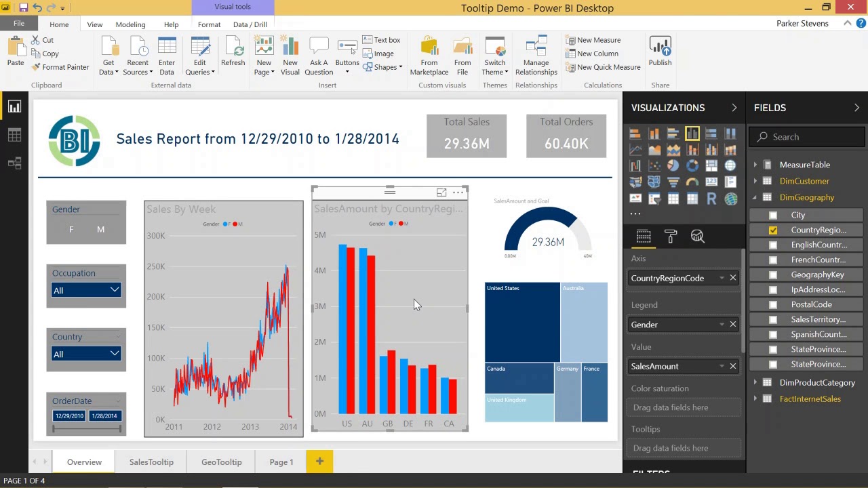Viewport: 868px width, 488px height.
Task: Check the EnglishCountr... field checkbox
Action: 773,245
